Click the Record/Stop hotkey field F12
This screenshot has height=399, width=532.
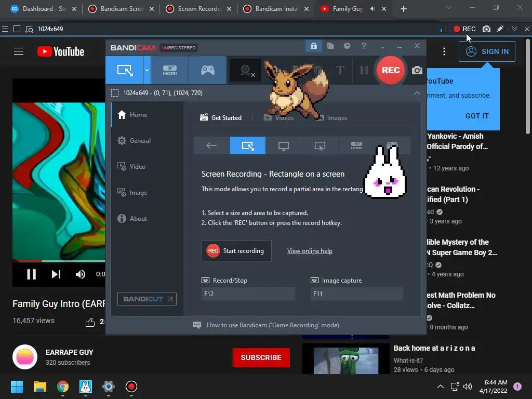click(248, 294)
